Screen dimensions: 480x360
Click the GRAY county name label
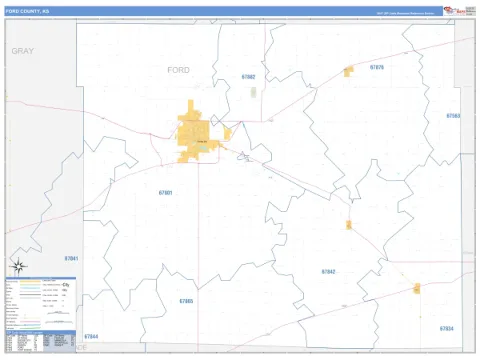click(x=23, y=51)
